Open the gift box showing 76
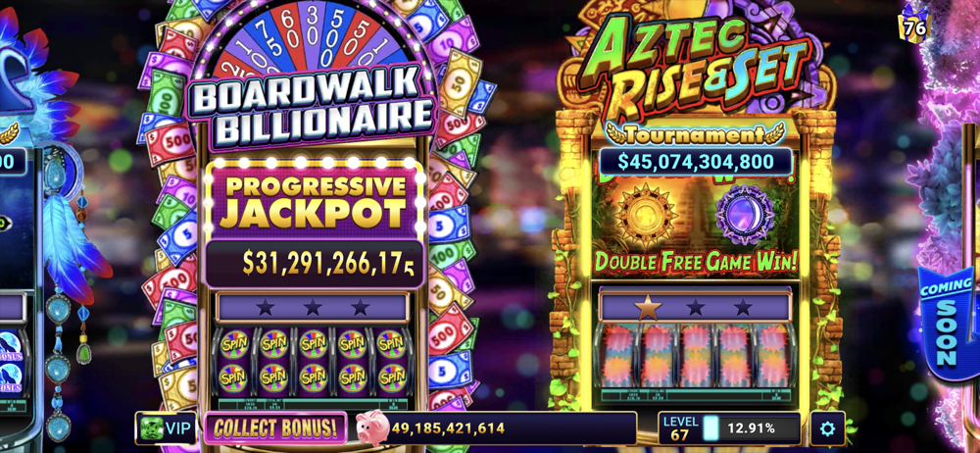Viewport: 980px width, 453px height. (x=913, y=24)
